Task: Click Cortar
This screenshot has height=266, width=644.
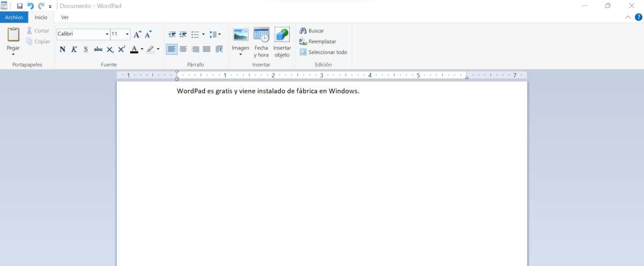Action: click(38, 31)
